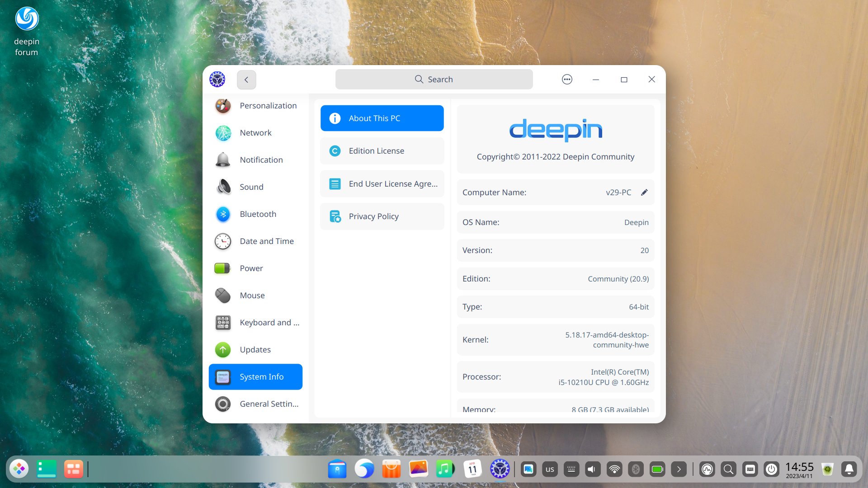
Task: Expand hidden taskbar icons with arrow
Action: click(x=679, y=469)
